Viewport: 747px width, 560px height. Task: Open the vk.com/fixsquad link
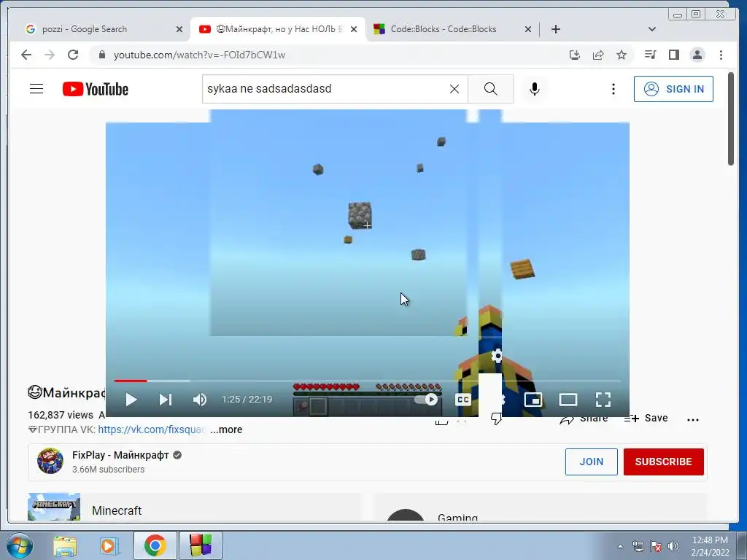coord(151,429)
